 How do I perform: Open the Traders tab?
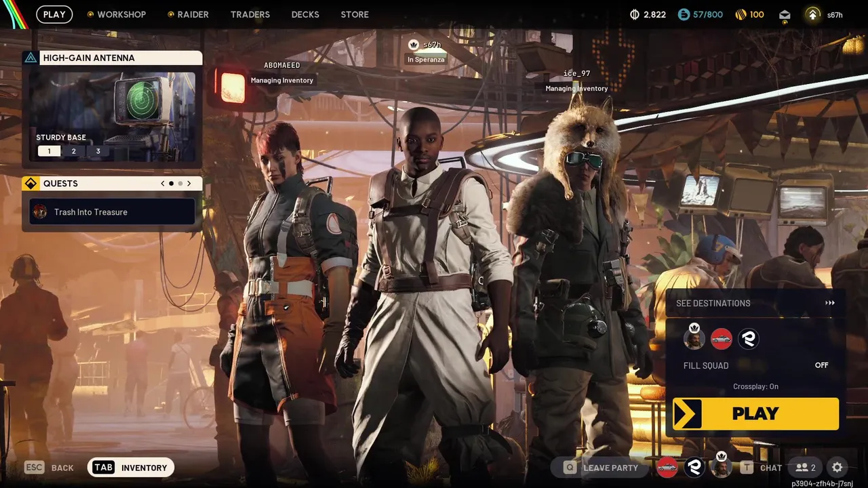point(250,14)
